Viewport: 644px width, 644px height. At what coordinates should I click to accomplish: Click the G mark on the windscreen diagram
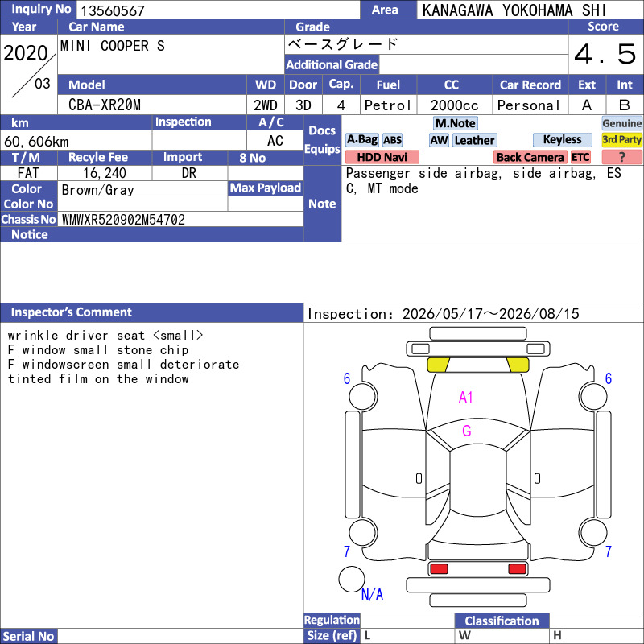(467, 431)
